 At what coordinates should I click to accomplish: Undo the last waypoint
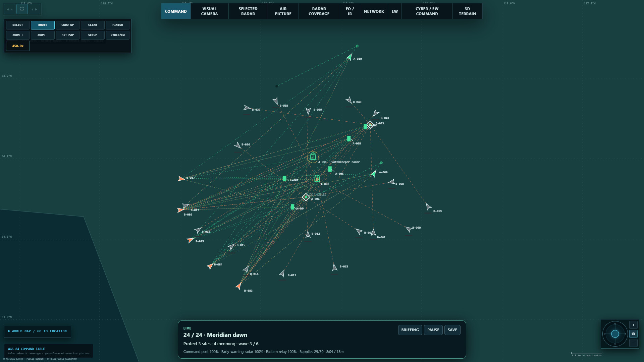coord(67,25)
